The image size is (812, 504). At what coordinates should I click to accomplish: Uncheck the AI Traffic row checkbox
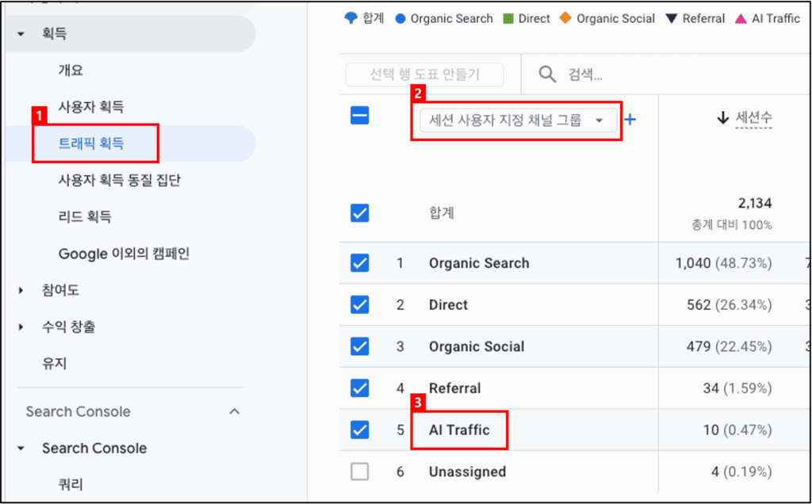pos(360,430)
